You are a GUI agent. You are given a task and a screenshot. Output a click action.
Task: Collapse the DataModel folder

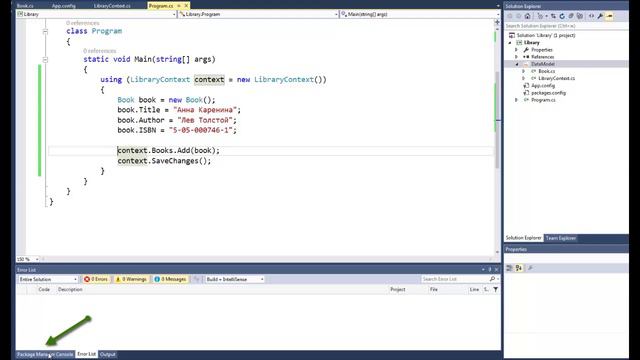tap(516, 64)
